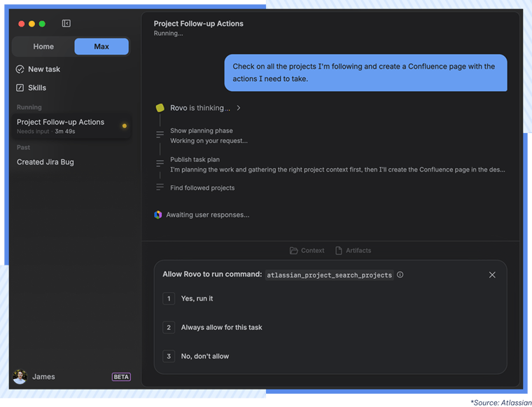Open the Project Follow-up Actions running task

pyautogui.click(x=71, y=126)
